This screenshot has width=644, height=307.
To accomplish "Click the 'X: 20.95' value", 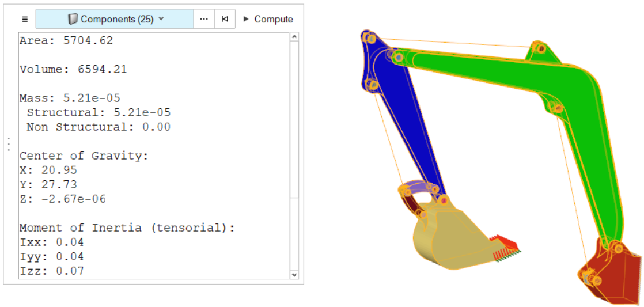I will pos(48,170).
